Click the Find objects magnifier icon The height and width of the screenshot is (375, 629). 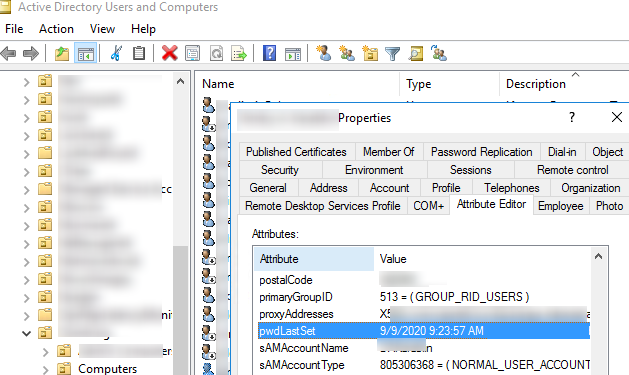coord(416,53)
